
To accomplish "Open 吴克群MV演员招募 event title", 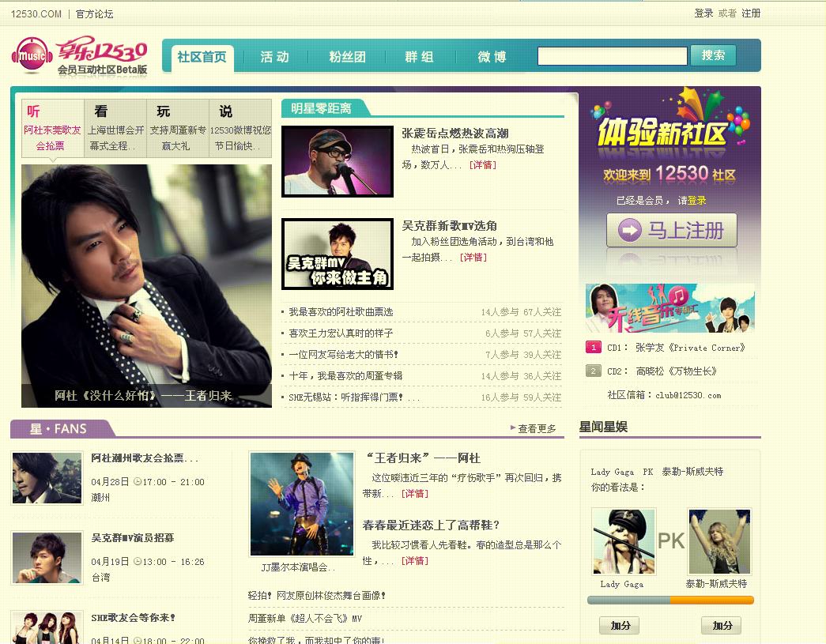I will pyautogui.click(x=133, y=537).
